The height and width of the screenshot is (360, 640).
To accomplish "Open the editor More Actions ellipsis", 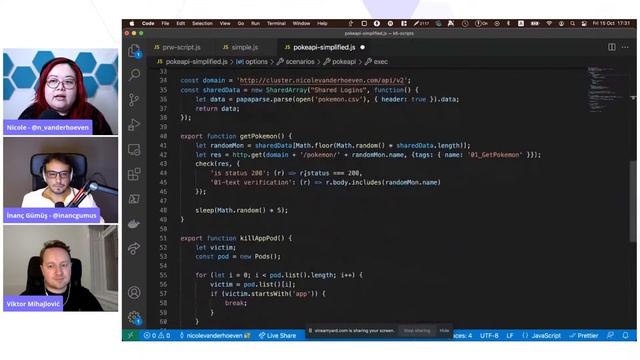I will [625, 47].
